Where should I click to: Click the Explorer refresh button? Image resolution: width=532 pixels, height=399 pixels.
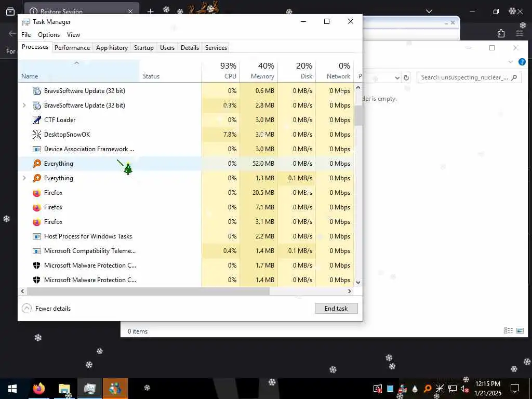point(406,78)
